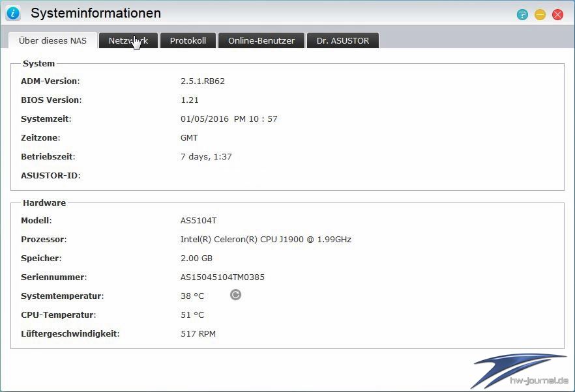Viewport: 575px width, 392px height.
Task: Click the time zone value GMT
Action: [x=189, y=138]
